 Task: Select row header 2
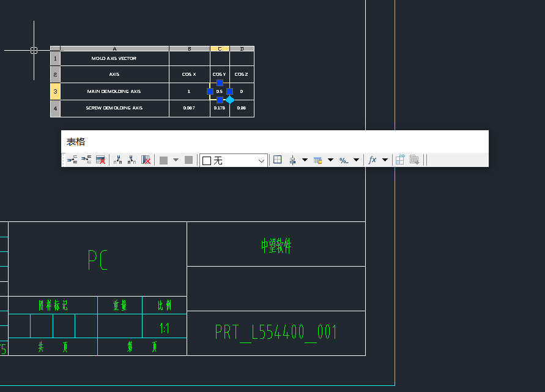55,75
